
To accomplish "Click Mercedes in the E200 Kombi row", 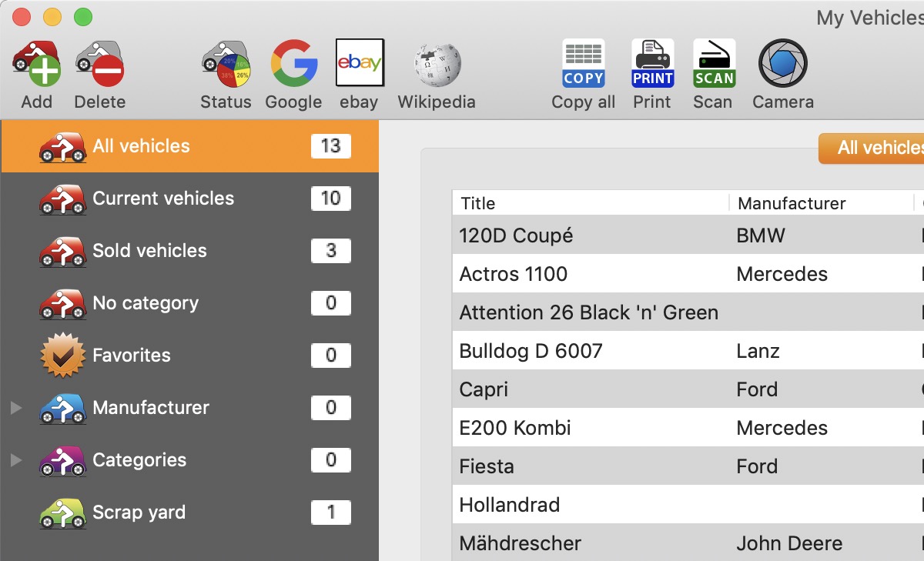I will coord(782,428).
